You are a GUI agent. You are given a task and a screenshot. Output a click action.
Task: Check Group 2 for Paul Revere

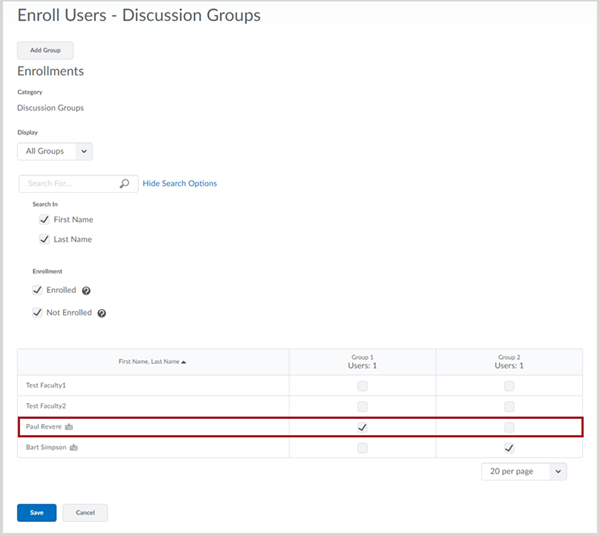point(509,427)
